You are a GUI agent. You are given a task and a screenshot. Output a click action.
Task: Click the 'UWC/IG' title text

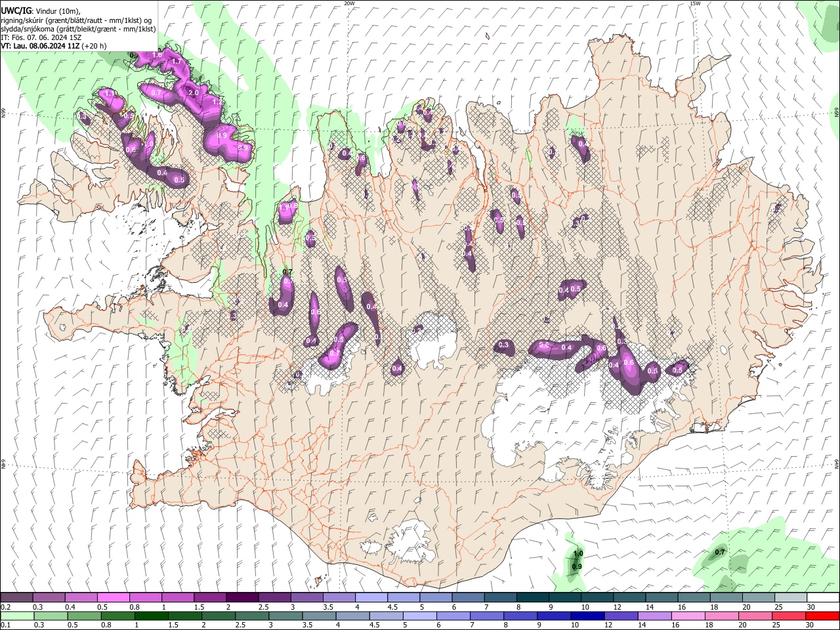pyautogui.click(x=16, y=11)
